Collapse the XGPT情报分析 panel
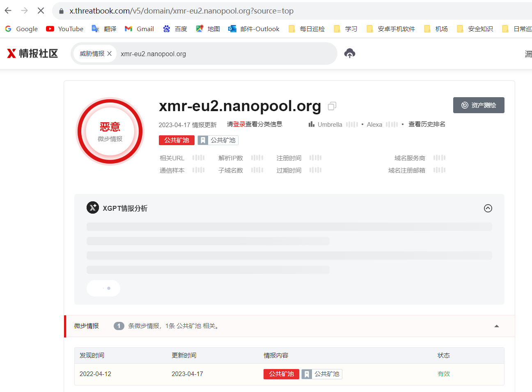Image resolution: width=532 pixels, height=392 pixels. pyautogui.click(x=488, y=208)
